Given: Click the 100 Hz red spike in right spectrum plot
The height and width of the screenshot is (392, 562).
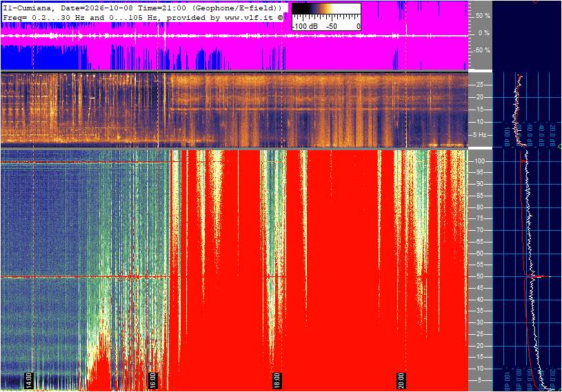Looking at the screenshot, I should coord(523,161).
